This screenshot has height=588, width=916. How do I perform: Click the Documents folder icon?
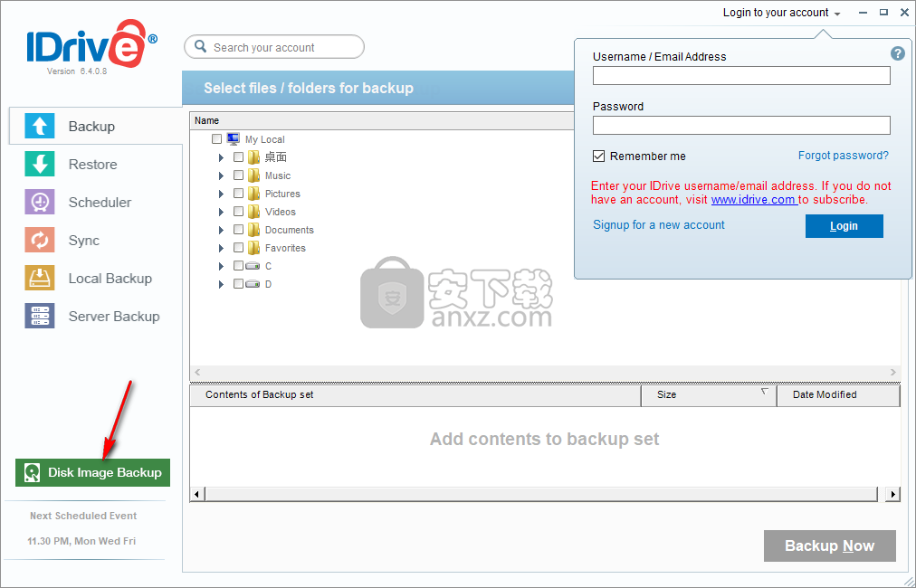click(x=253, y=230)
